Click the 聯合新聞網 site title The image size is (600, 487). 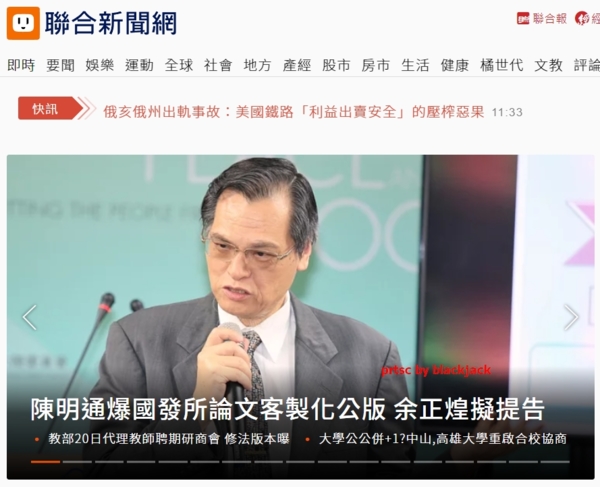point(111,23)
